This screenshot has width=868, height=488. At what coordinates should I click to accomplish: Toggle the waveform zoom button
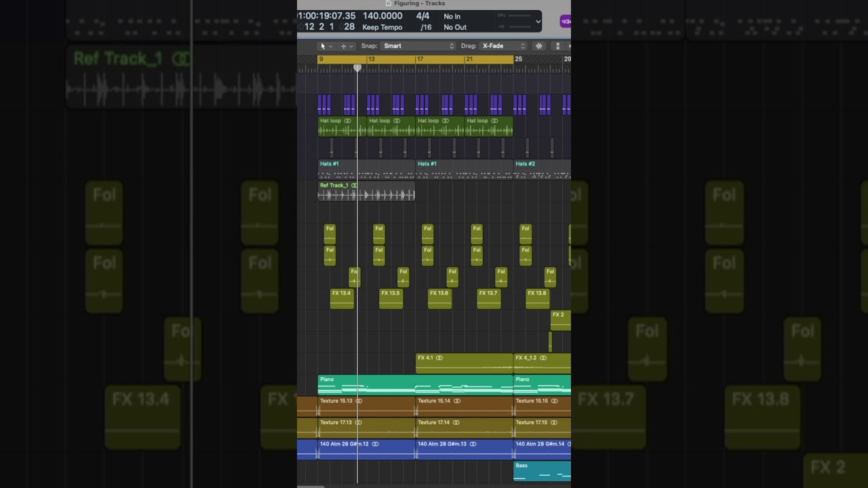[539, 46]
